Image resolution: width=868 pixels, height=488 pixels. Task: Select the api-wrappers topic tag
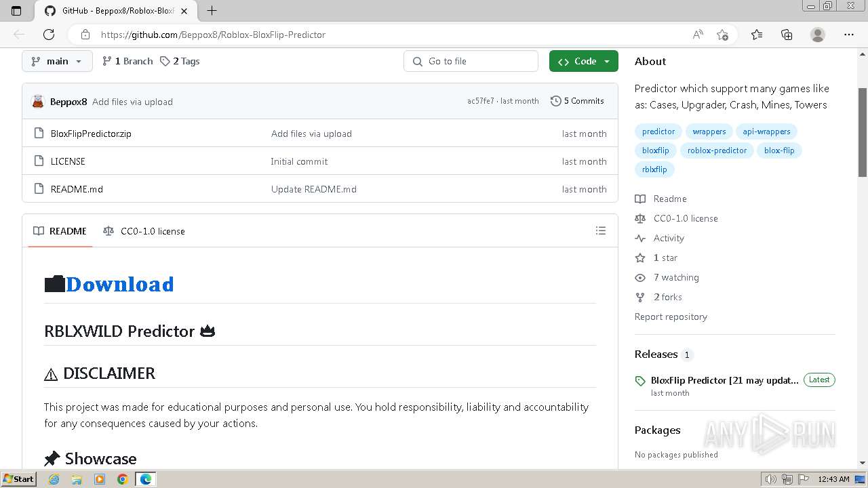coord(766,131)
